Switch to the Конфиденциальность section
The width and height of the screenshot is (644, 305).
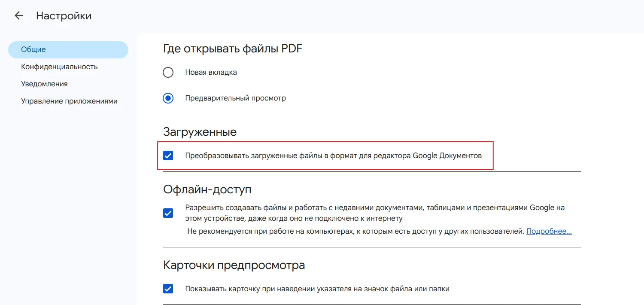(59, 67)
